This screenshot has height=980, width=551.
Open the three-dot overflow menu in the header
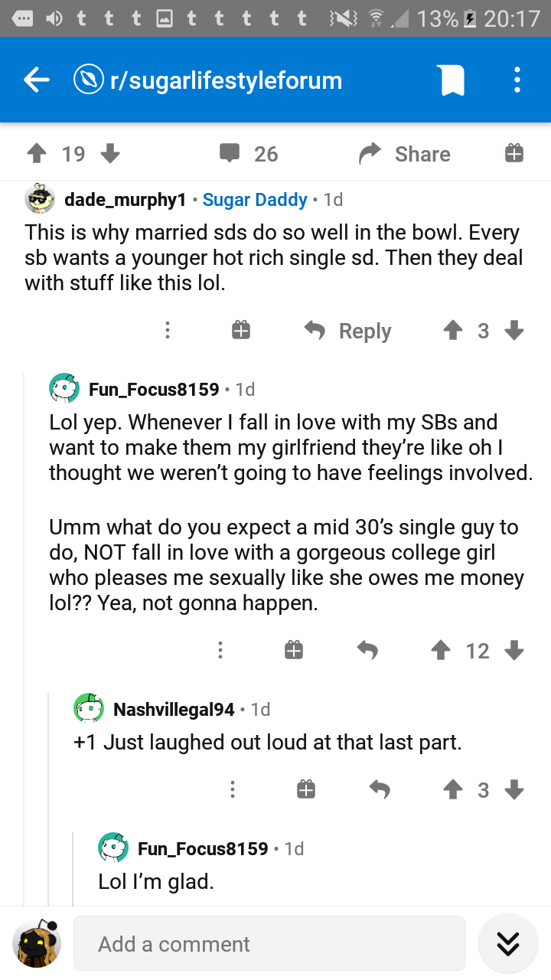click(x=517, y=80)
